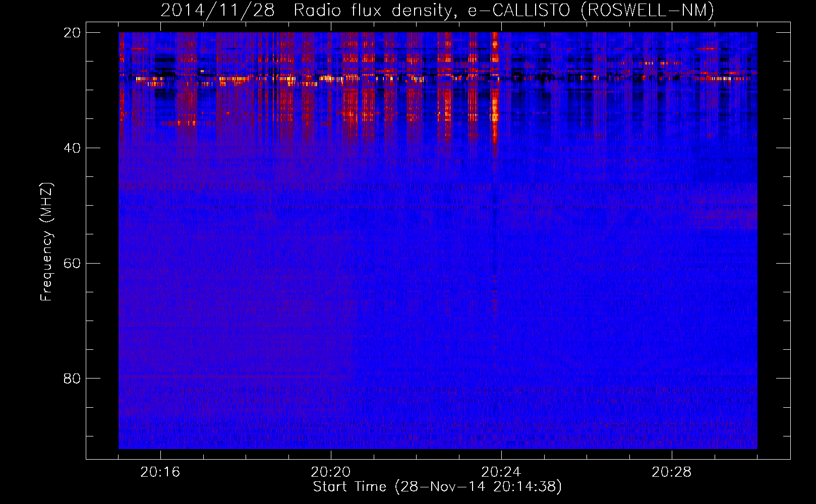Viewport: 816px width, 504px height.
Task: Click the plot title with ROSWELL-NM text
Action: pyautogui.click(x=437, y=11)
